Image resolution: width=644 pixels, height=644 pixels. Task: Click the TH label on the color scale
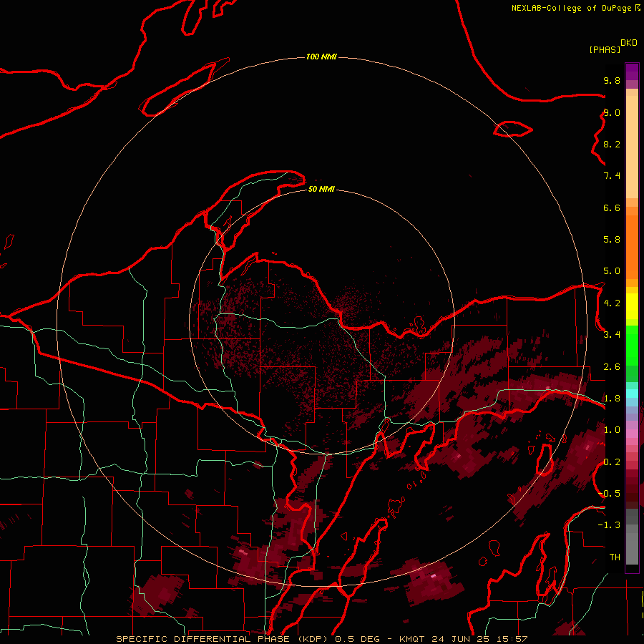(x=615, y=557)
